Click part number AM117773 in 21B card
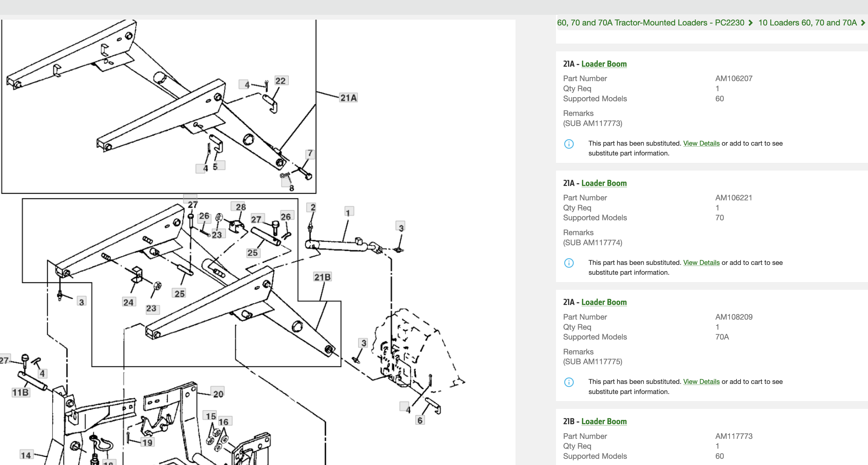Image resolution: width=868 pixels, height=465 pixels. pyautogui.click(x=733, y=436)
